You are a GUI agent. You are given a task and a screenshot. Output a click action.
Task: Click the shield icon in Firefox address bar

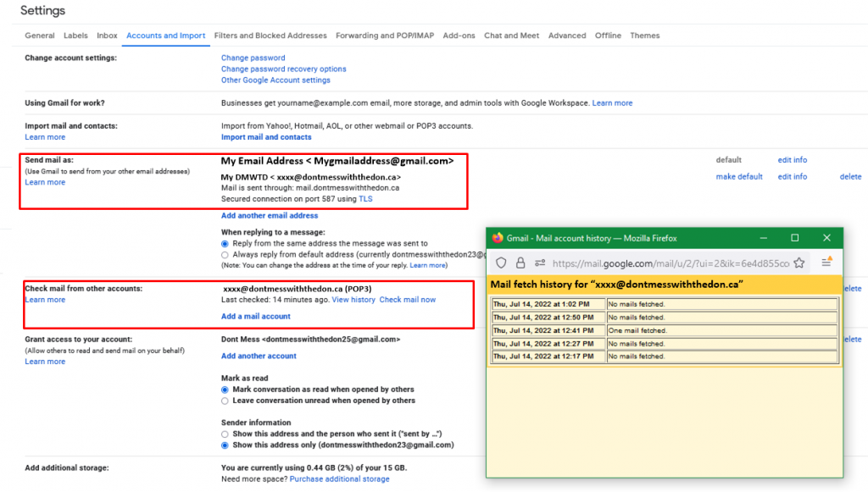tap(501, 263)
